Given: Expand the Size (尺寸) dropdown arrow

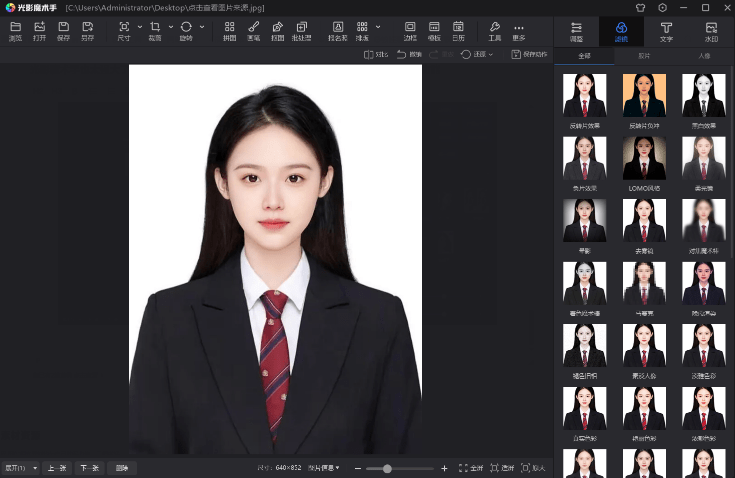Looking at the screenshot, I should tap(139, 27).
